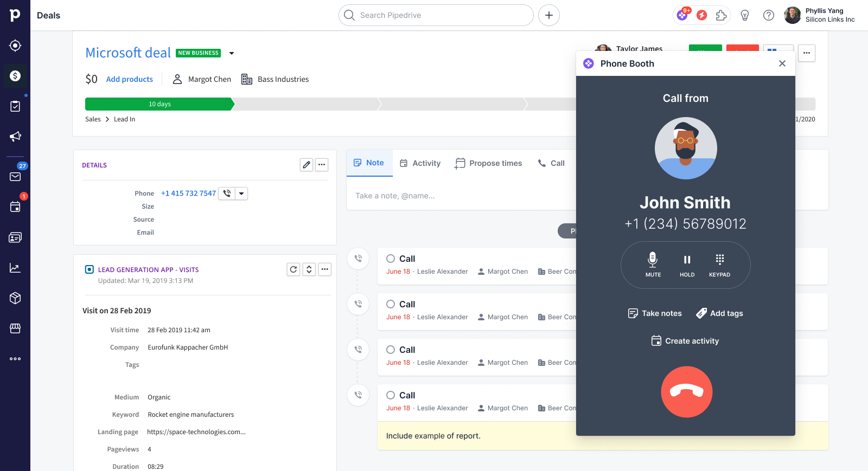Mark second June 18 Call as done
The image size is (868, 471).
[x=391, y=304]
